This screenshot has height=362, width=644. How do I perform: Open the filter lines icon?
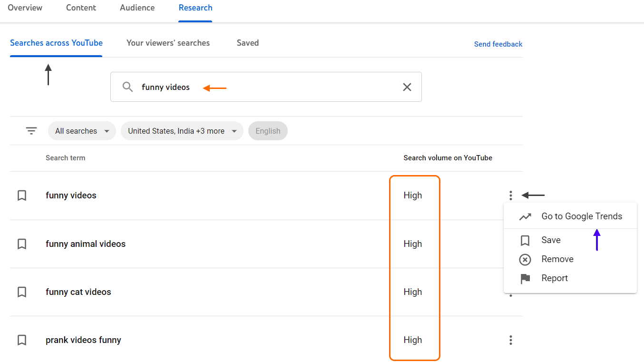[31, 131]
